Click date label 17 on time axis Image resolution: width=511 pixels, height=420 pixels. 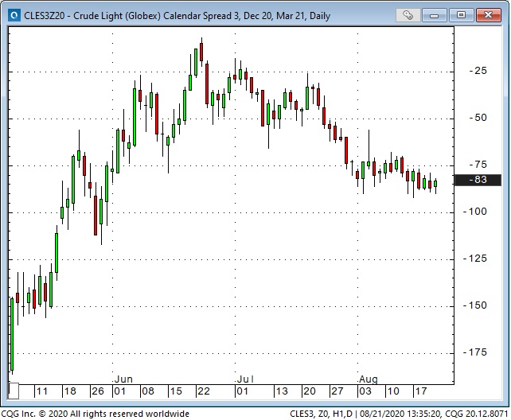(421, 391)
